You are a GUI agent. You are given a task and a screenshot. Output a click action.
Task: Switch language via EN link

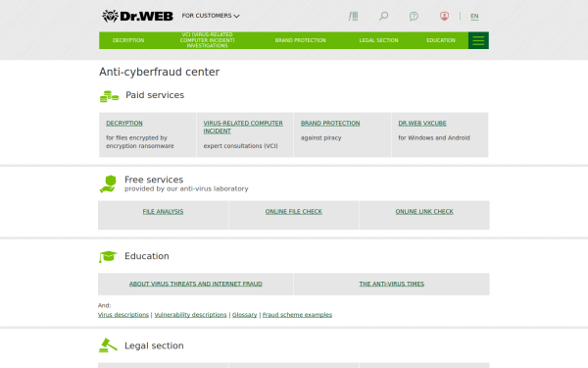tap(474, 16)
